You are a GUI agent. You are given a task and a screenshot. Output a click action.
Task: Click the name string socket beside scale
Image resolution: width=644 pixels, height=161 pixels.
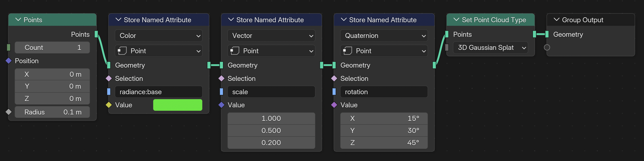[221, 92]
